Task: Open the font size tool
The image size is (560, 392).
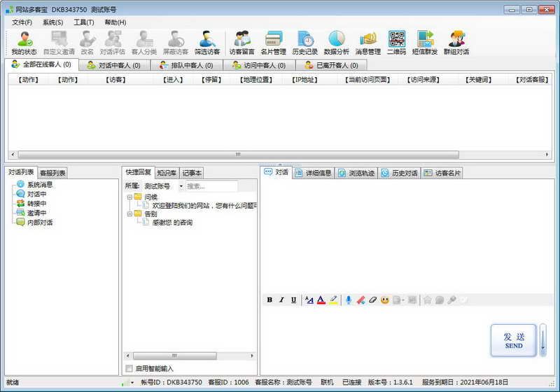Action: pyautogui.click(x=309, y=300)
